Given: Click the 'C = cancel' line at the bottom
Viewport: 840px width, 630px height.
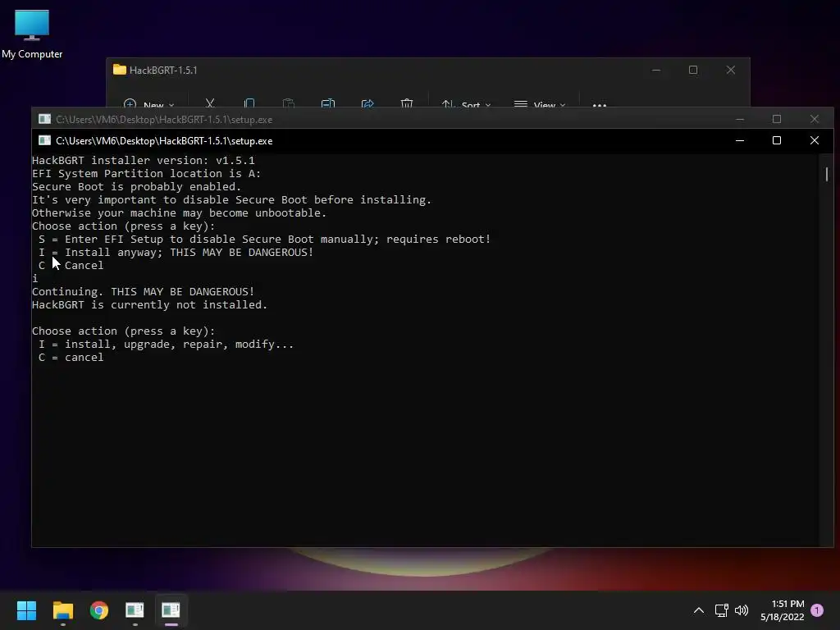Looking at the screenshot, I should point(71,358).
